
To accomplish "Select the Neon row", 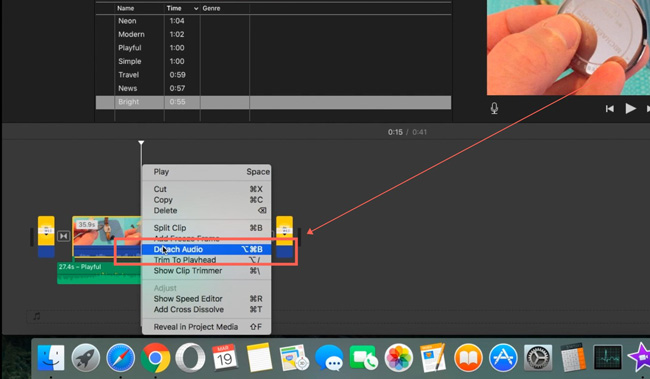I will tap(273, 21).
